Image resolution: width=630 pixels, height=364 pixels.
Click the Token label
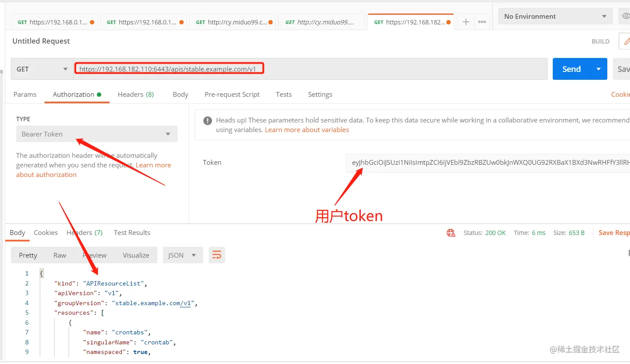(212, 162)
